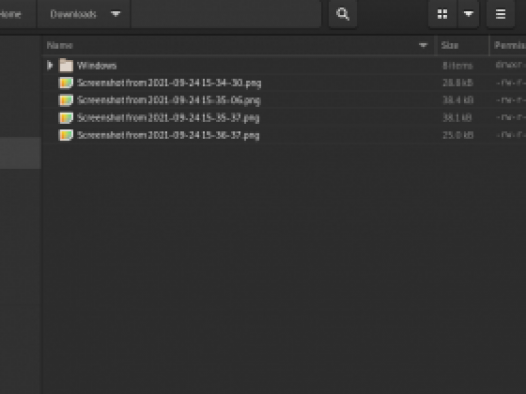Open the search tool with the magnifier icon

click(x=343, y=14)
